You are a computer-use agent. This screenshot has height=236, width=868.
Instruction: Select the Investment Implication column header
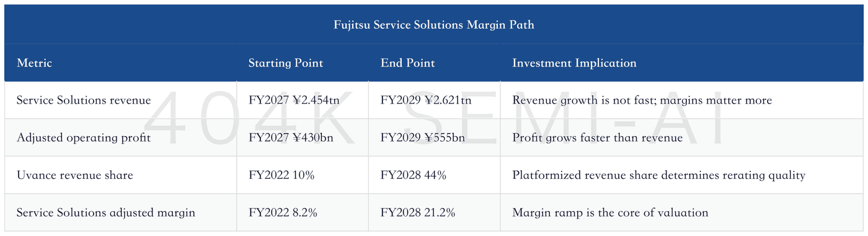pos(575,63)
